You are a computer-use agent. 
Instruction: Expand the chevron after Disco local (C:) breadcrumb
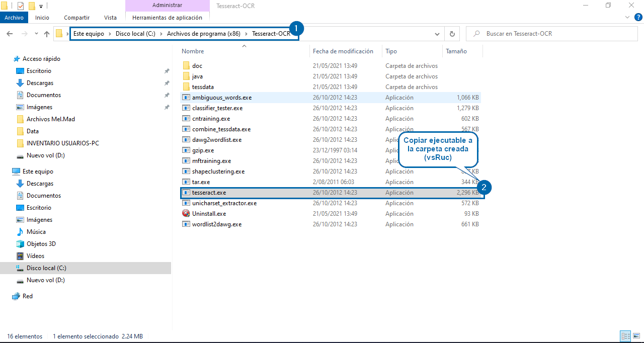point(162,34)
